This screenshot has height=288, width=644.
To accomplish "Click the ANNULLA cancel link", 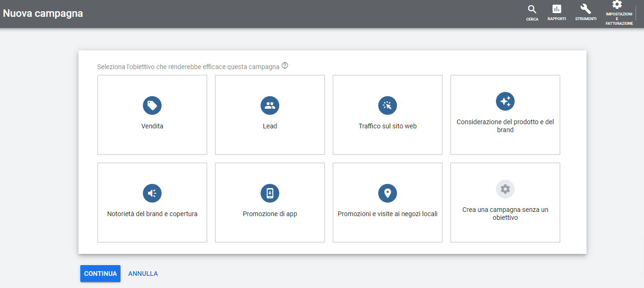I will pyautogui.click(x=143, y=274).
